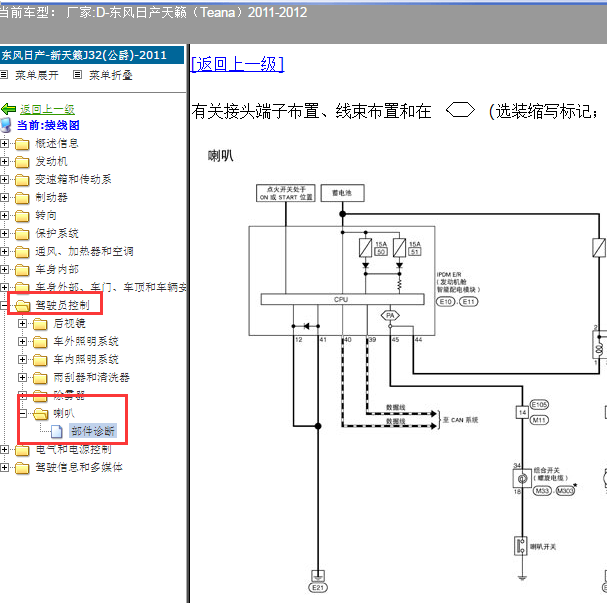Click the CPU block in the diagram
Image resolution: width=607 pixels, height=603 pixels.
[342, 300]
